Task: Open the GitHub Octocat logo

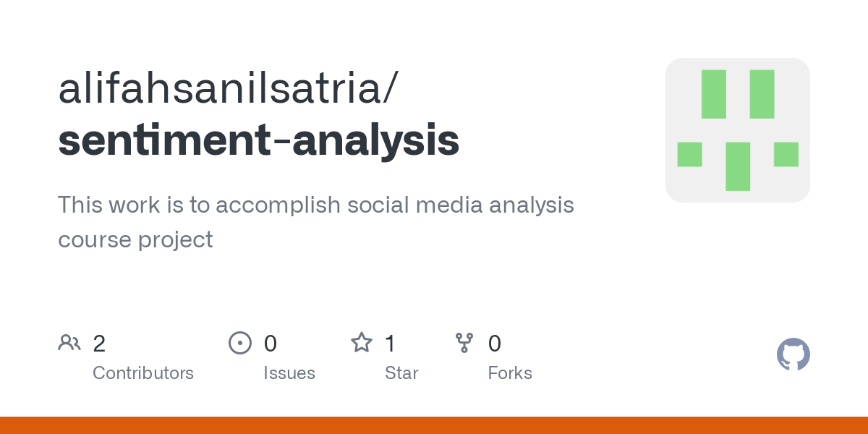Action: coord(793,354)
